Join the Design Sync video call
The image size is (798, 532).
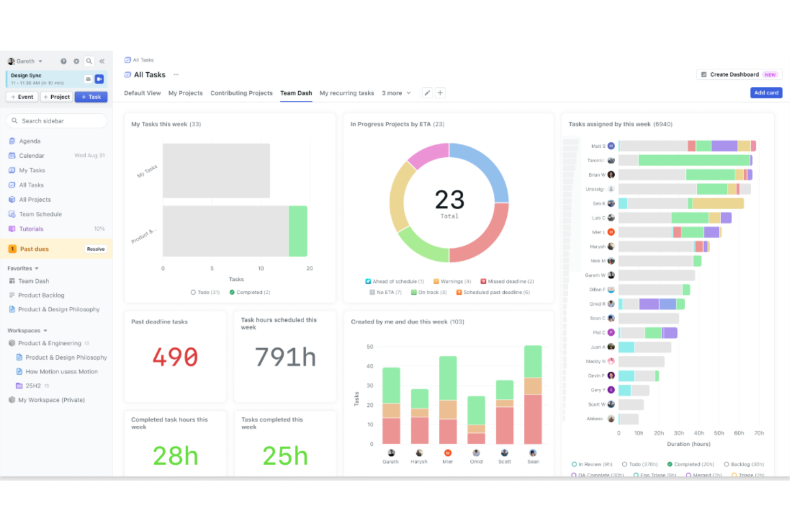(99, 79)
